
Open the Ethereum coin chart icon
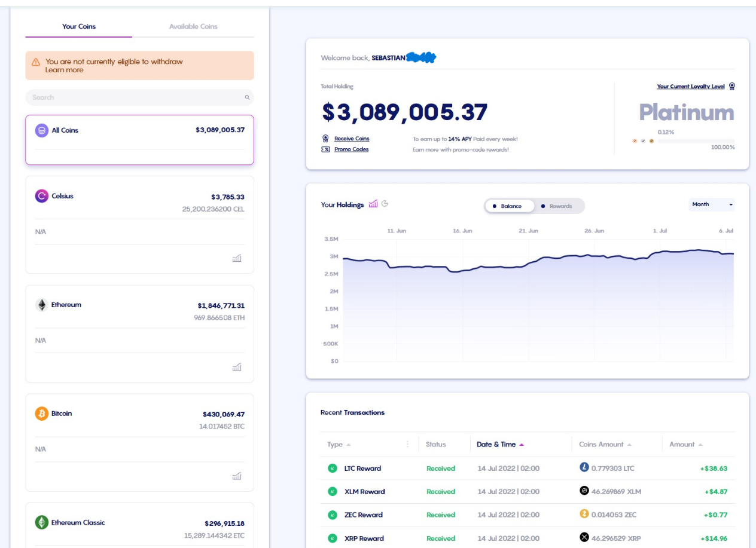pyautogui.click(x=237, y=367)
